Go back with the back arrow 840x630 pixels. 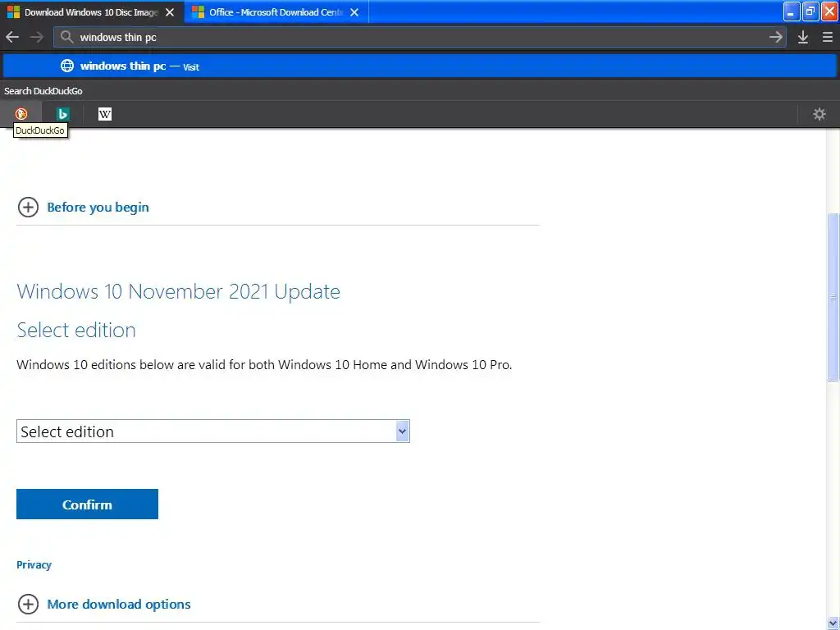[x=12, y=37]
